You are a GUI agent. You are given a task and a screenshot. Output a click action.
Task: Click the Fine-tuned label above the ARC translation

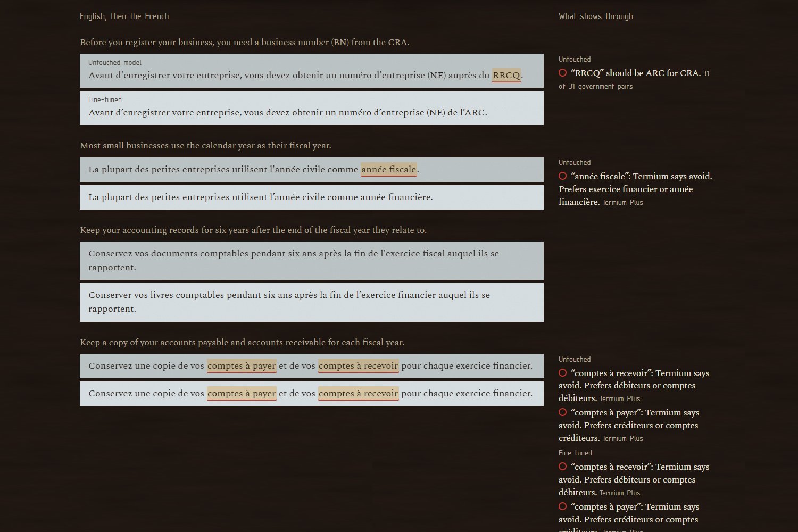coord(105,99)
